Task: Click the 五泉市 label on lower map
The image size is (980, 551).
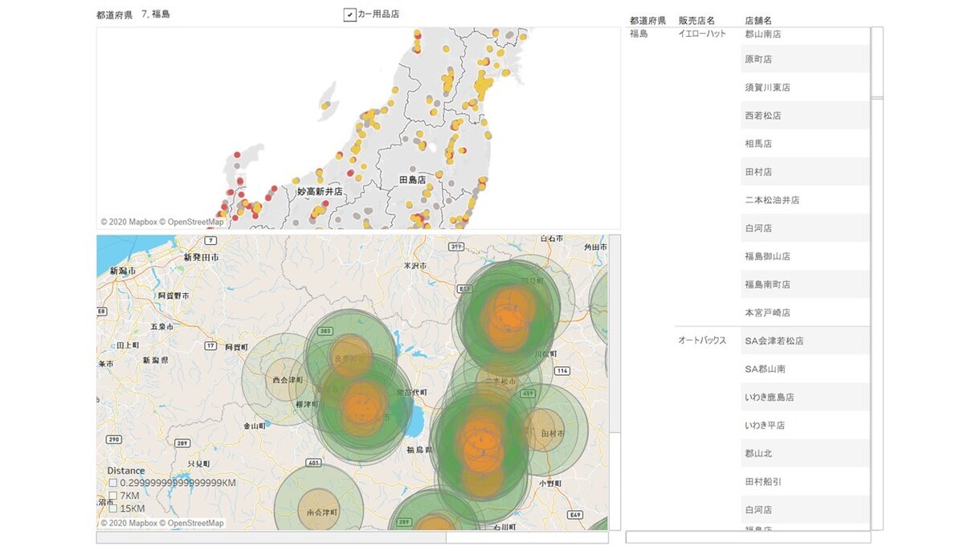Action: pos(163,327)
